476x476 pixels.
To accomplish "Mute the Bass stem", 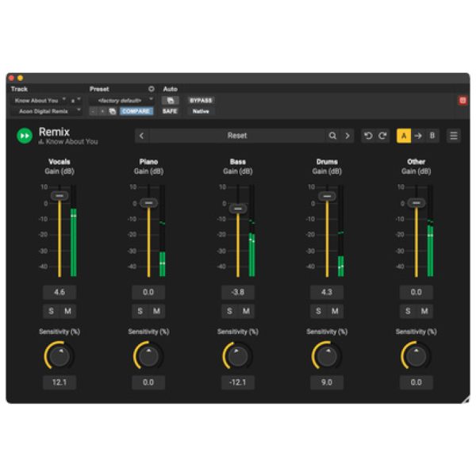I will pos(246,311).
